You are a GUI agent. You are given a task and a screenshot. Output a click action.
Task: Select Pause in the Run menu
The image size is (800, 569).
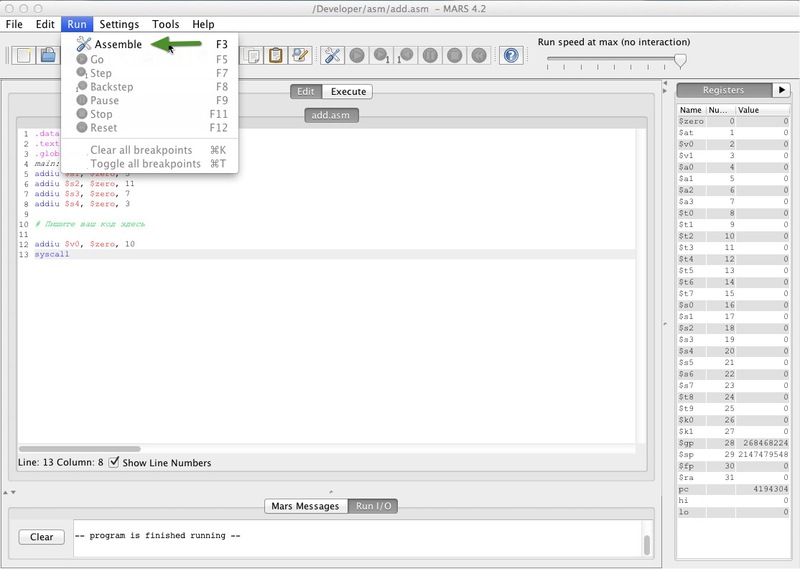click(149, 101)
